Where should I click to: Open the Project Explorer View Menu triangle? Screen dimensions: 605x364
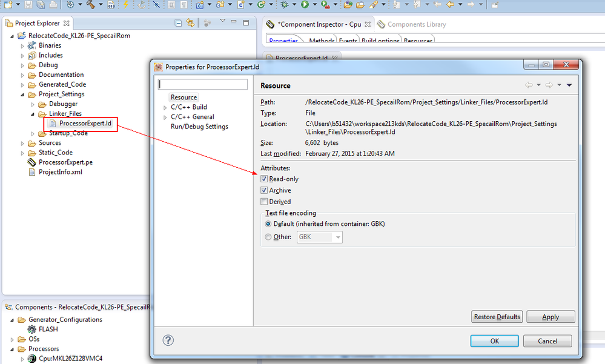pyautogui.click(x=223, y=21)
